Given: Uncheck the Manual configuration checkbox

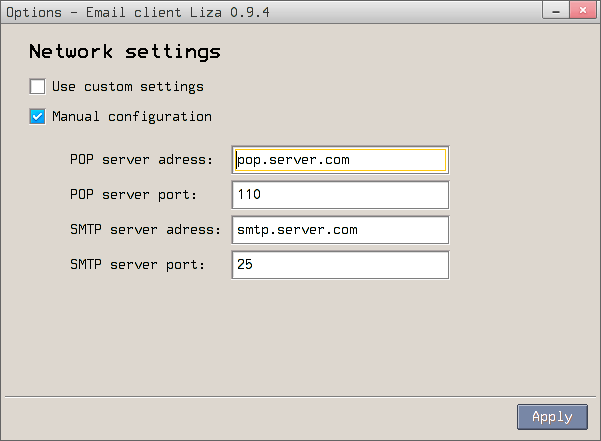Looking at the screenshot, I should pos(37,117).
